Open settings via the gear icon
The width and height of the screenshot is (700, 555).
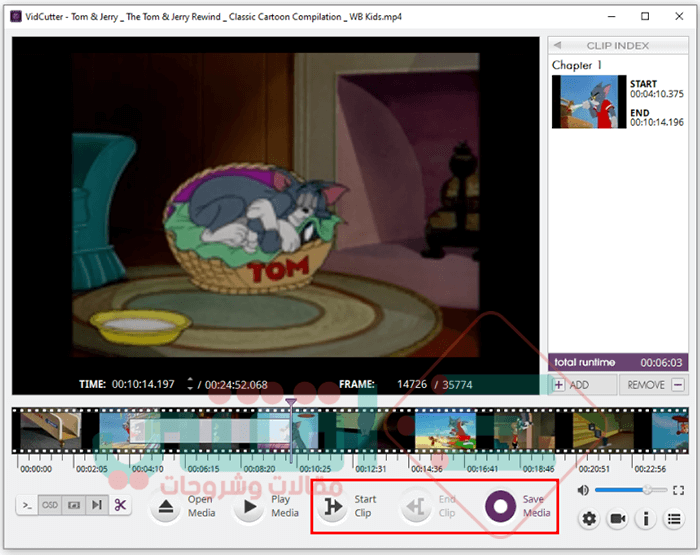(x=589, y=519)
